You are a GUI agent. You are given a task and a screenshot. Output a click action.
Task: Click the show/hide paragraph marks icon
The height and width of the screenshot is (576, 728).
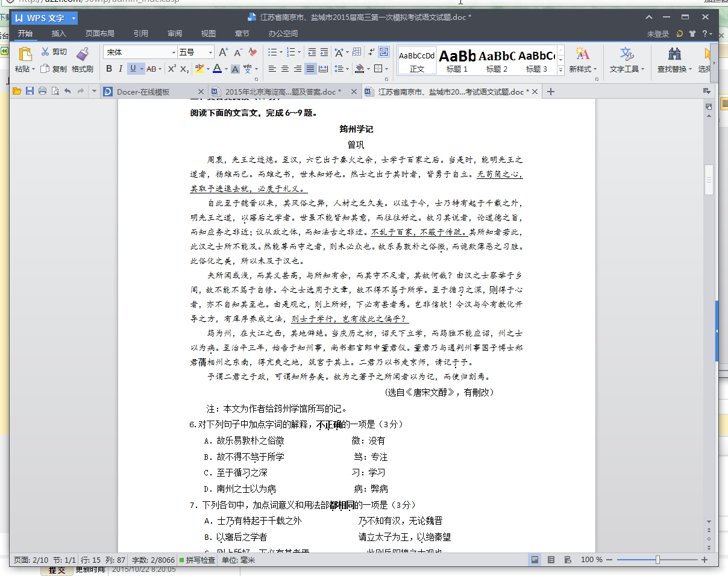tap(371, 52)
